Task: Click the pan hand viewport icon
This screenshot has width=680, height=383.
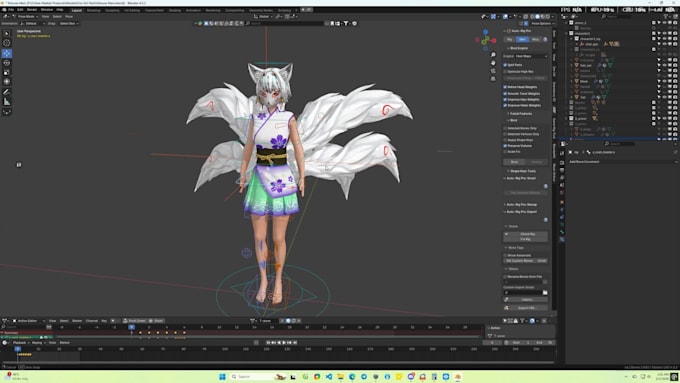Action: tap(493, 63)
